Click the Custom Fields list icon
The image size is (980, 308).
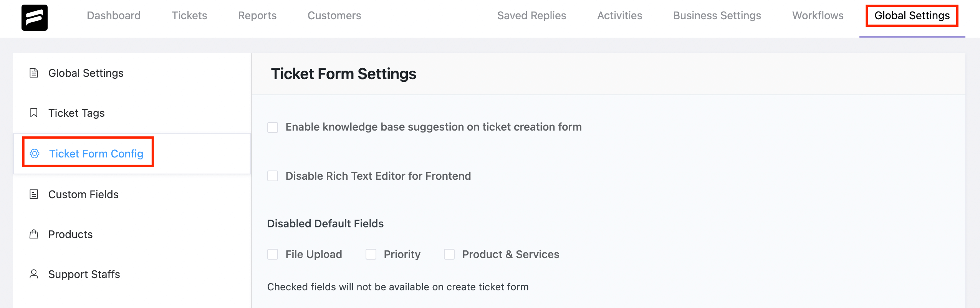(x=34, y=194)
